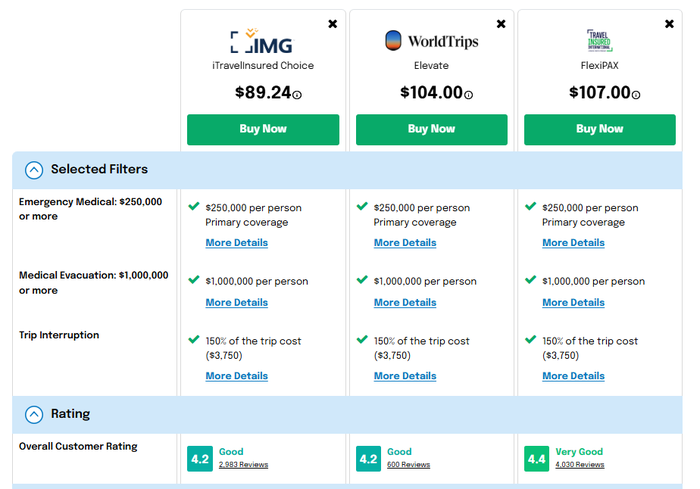Collapse the Rating section
The width and height of the screenshot is (700, 489).
coord(34,414)
